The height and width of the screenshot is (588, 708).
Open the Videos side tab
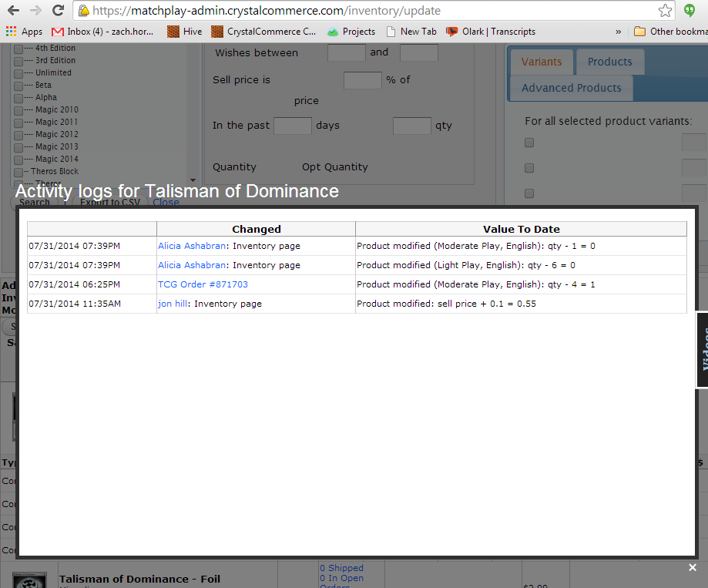(x=702, y=350)
